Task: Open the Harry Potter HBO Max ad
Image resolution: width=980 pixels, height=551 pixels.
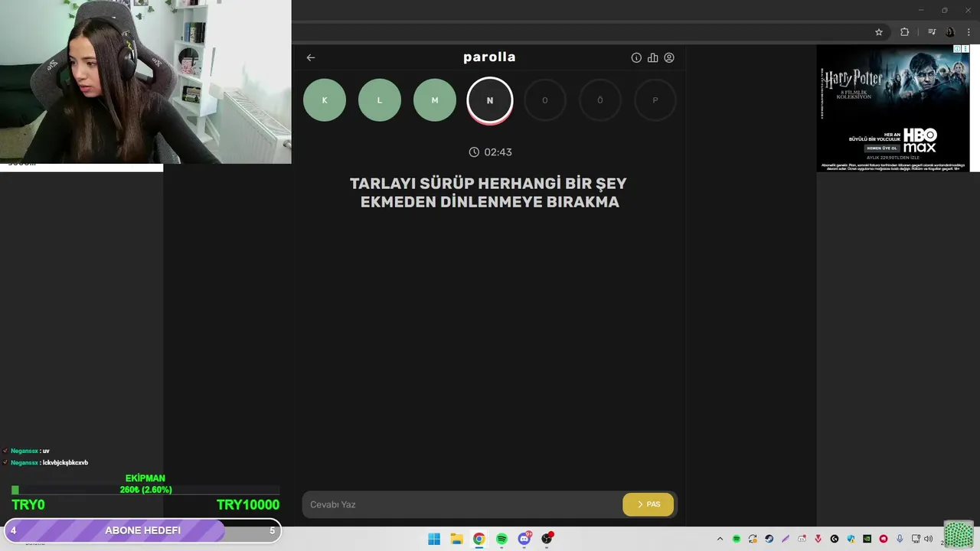Action: pyautogui.click(x=893, y=108)
